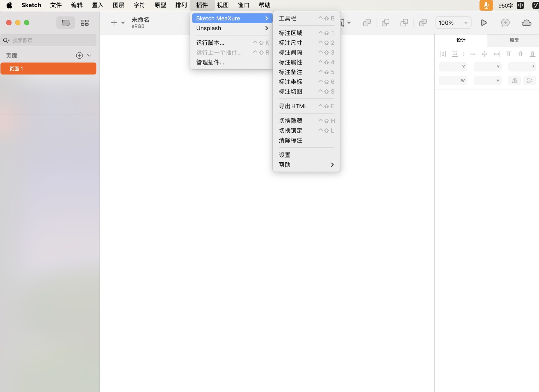Click the align right icon

tap(497, 54)
